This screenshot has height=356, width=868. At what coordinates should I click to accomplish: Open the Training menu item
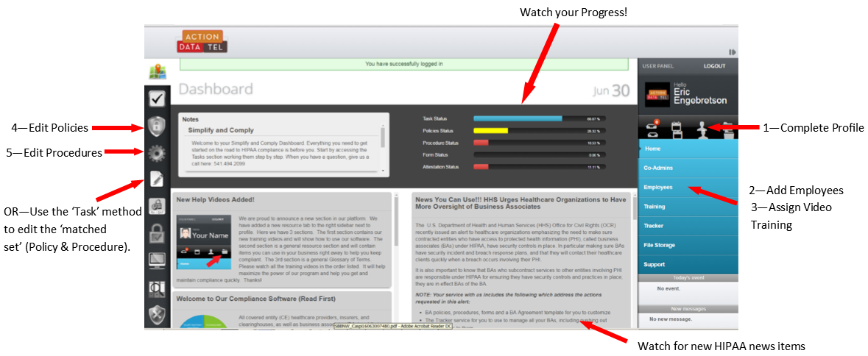pyautogui.click(x=688, y=207)
